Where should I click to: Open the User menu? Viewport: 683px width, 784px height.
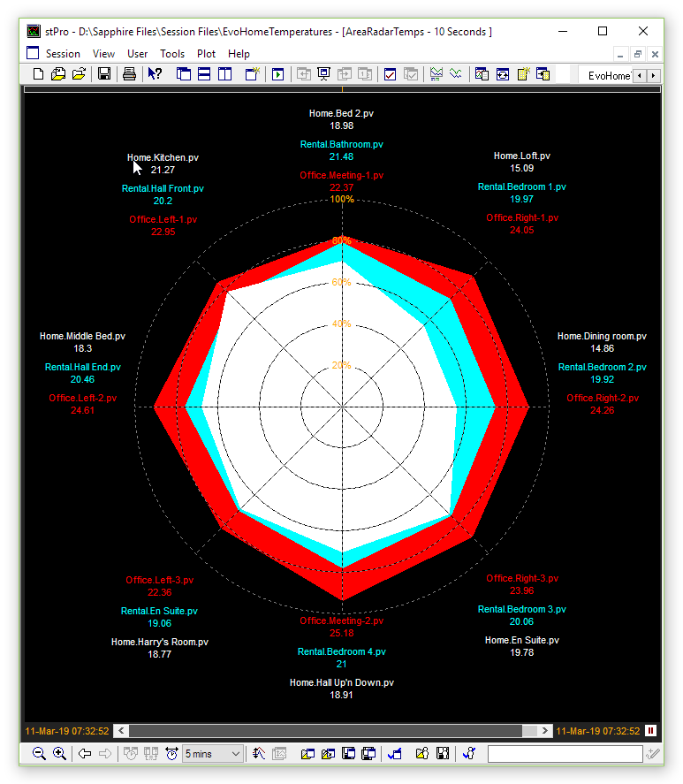[x=137, y=54]
